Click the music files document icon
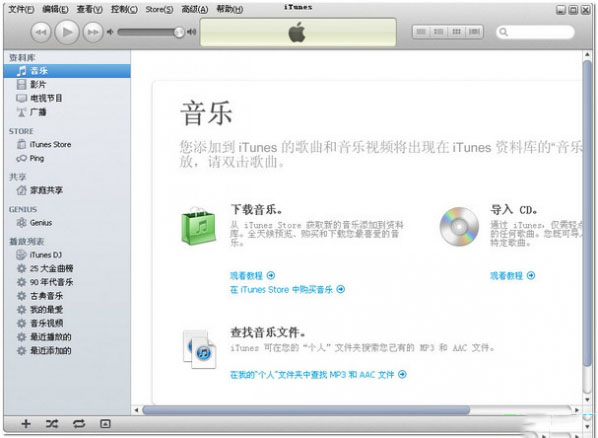The width and height of the screenshot is (598, 438). tap(199, 349)
